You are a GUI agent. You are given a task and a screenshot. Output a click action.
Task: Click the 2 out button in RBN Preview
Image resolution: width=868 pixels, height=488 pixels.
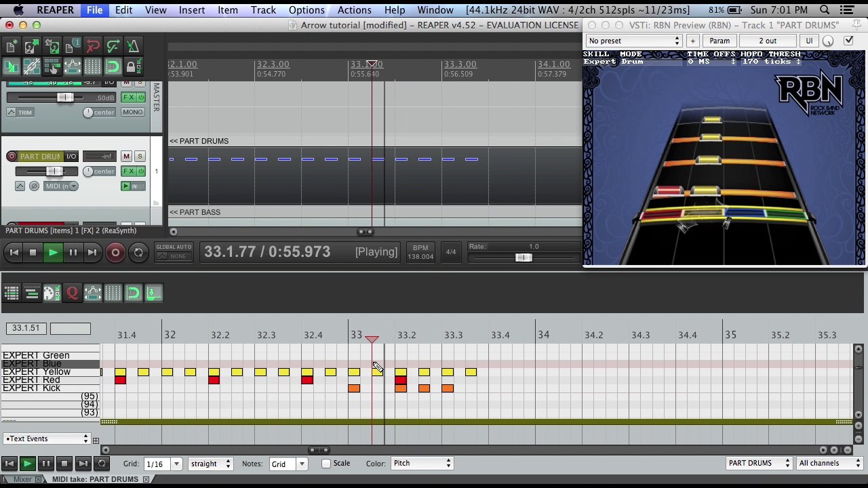pos(768,41)
